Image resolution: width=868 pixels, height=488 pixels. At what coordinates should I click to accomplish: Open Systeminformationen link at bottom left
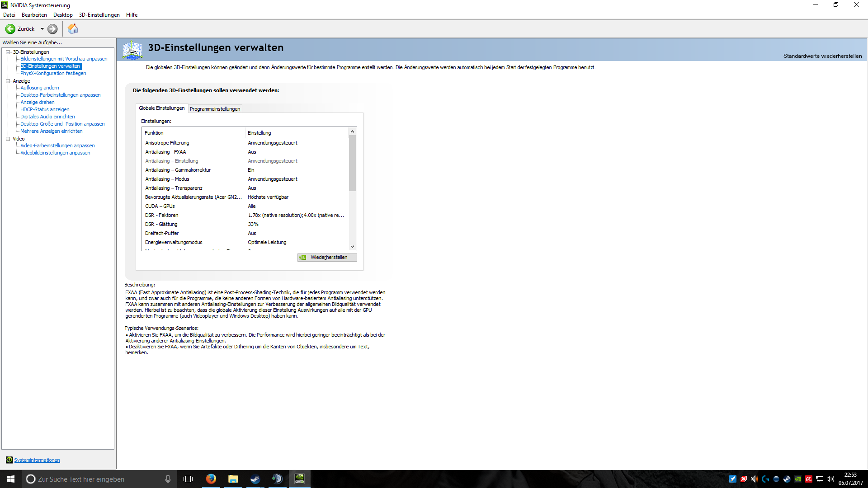37,460
